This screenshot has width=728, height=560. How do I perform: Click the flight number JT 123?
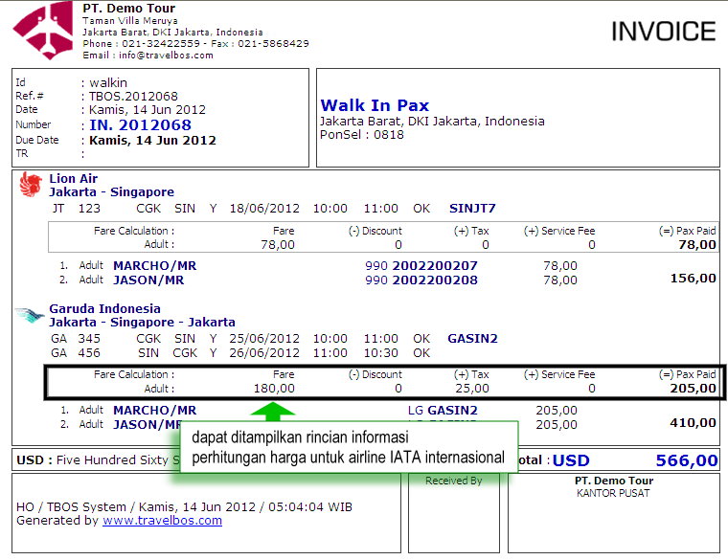point(76,209)
